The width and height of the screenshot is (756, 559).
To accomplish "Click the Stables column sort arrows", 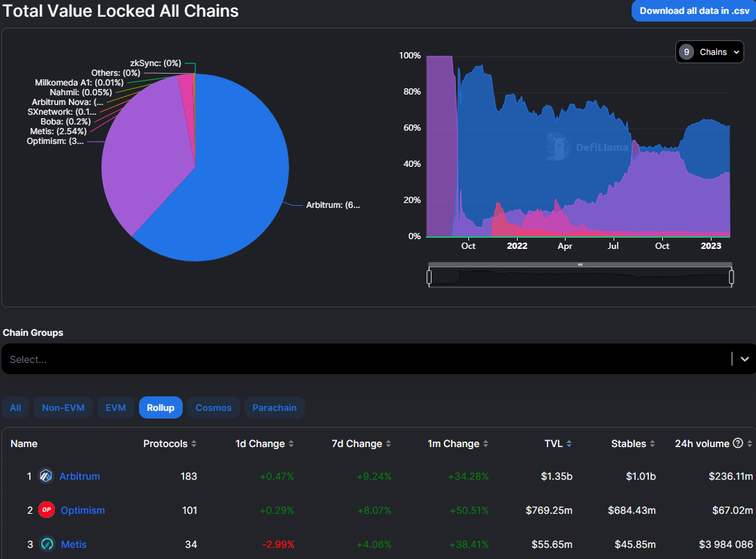I will tap(652, 444).
